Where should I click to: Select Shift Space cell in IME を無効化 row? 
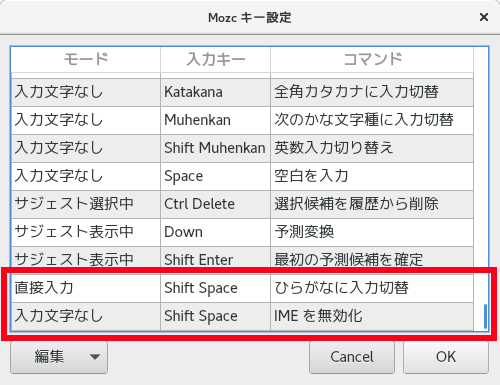tap(215, 316)
